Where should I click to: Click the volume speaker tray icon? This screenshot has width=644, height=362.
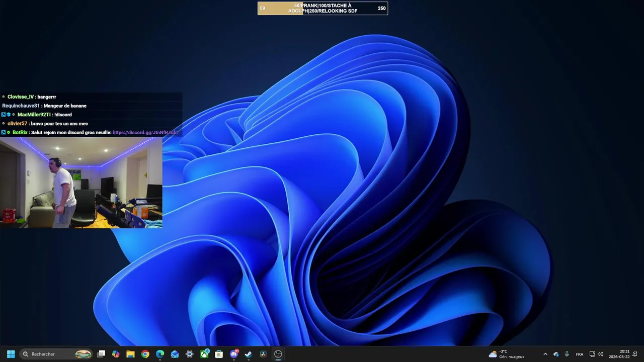[x=600, y=354]
